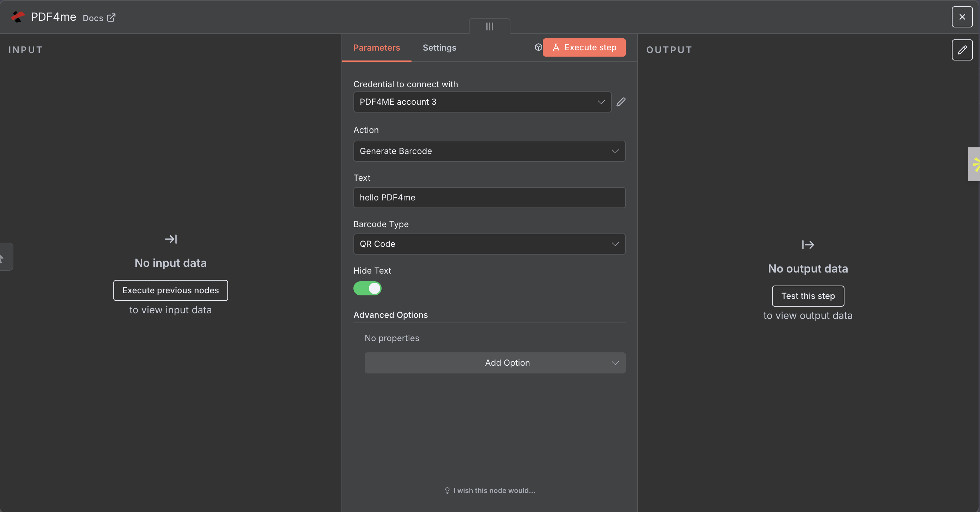
Task: Open the Action dropdown showing Generate Barcode
Action: click(x=489, y=151)
